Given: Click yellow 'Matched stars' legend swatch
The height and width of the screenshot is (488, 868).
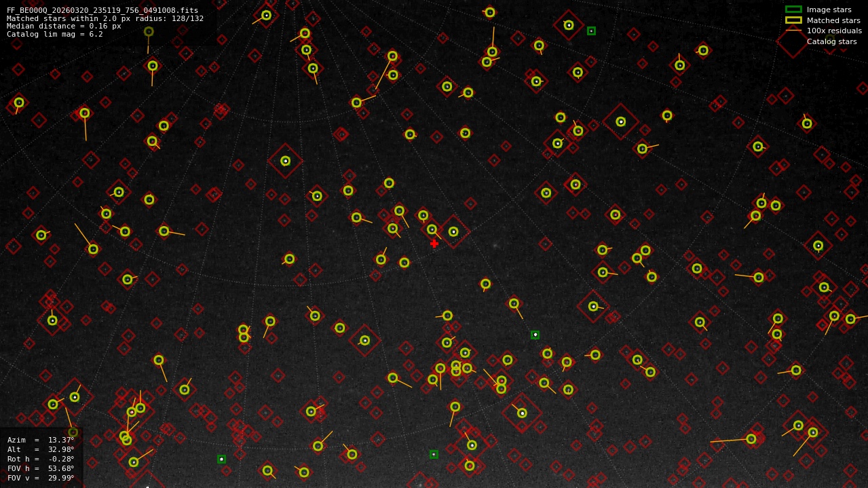Looking at the screenshot, I should point(793,20).
